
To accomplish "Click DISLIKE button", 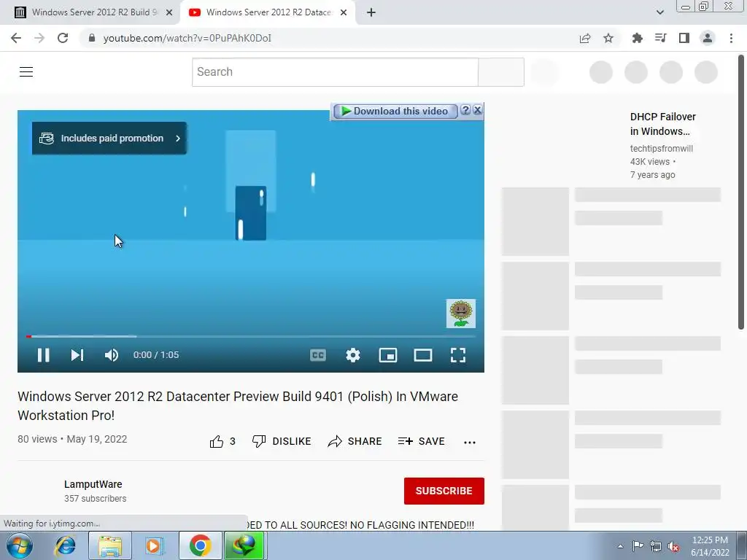I will (281, 441).
